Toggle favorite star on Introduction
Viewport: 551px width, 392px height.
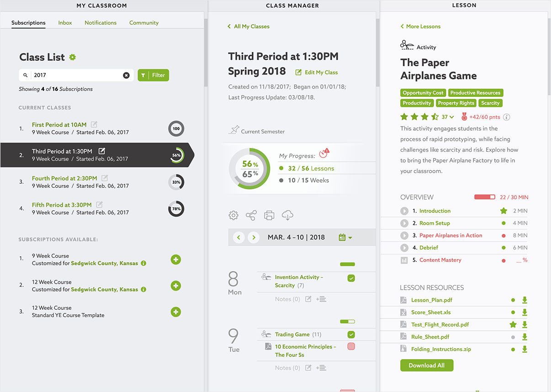coord(503,211)
